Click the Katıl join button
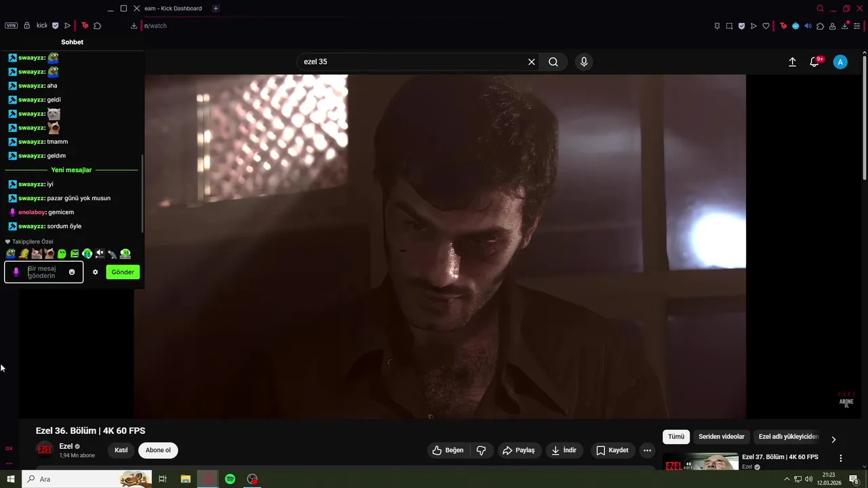Viewport: 868px width, 488px height. (121, 450)
